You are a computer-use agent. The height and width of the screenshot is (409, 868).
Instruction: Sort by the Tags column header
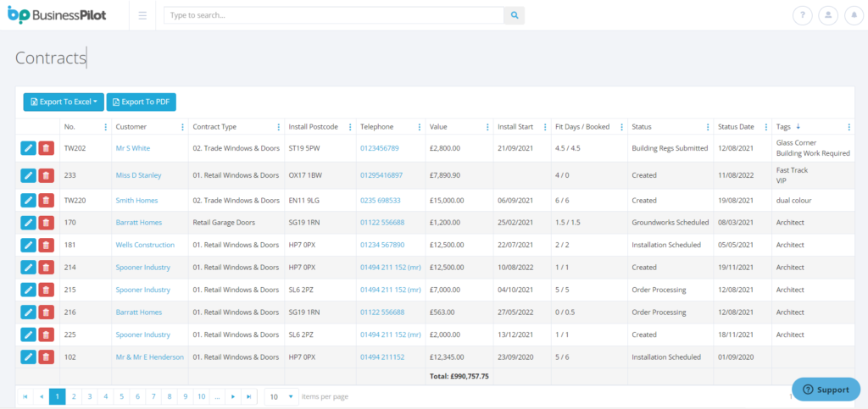(x=784, y=126)
